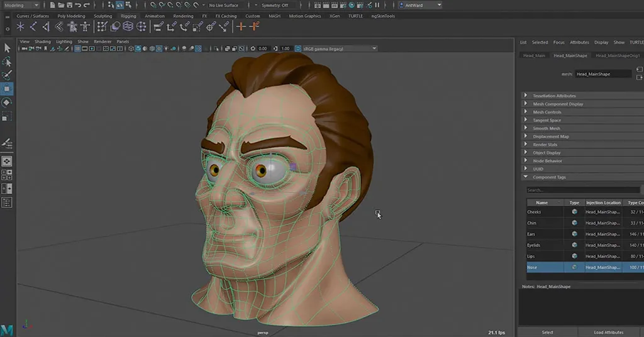Screen dimensions: 644x337
Task: Select the Lips component tag row
Action: coord(586,256)
